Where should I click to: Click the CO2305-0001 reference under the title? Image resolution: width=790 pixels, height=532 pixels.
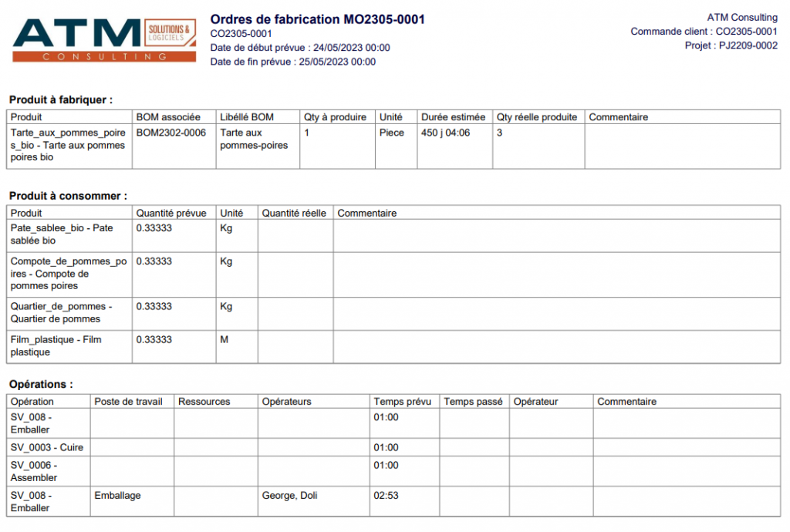point(241,34)
